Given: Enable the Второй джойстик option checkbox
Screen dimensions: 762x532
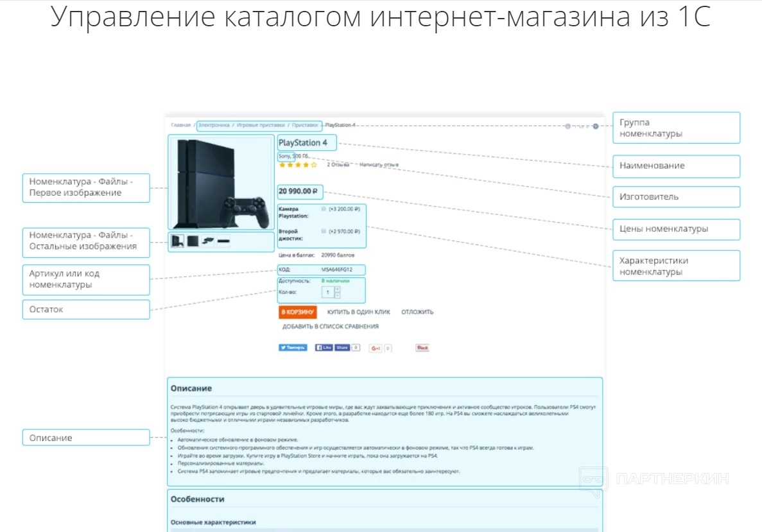Looking at the screenshot, I should (x=324, y=231).
